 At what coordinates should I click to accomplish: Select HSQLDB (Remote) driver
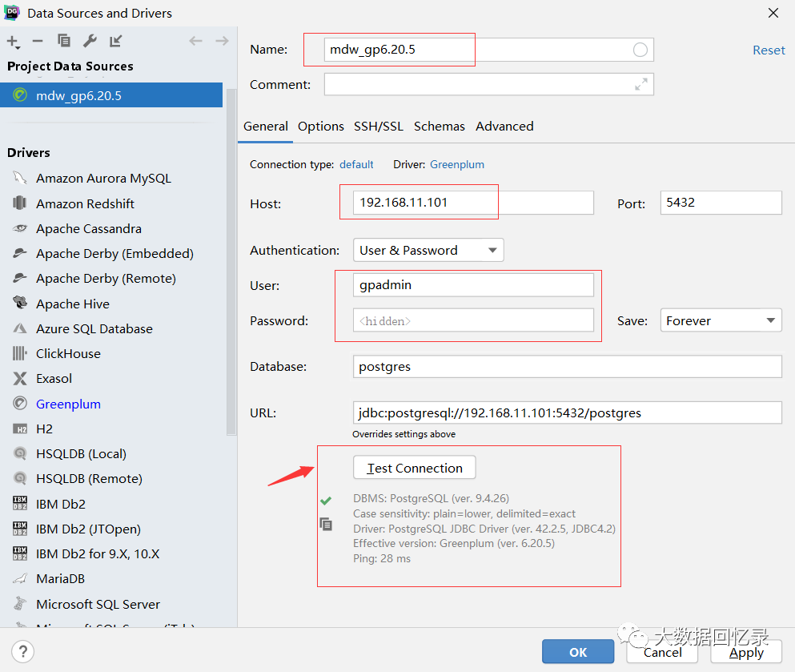pos(89,479)
